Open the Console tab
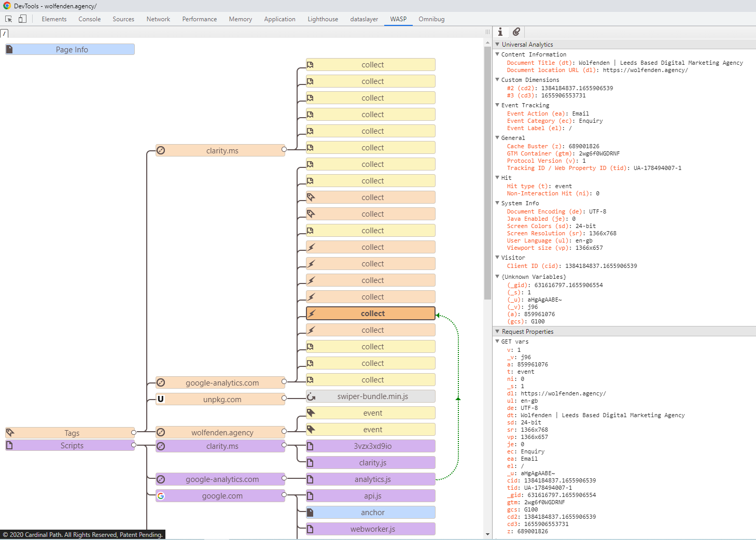 point(90,19)
